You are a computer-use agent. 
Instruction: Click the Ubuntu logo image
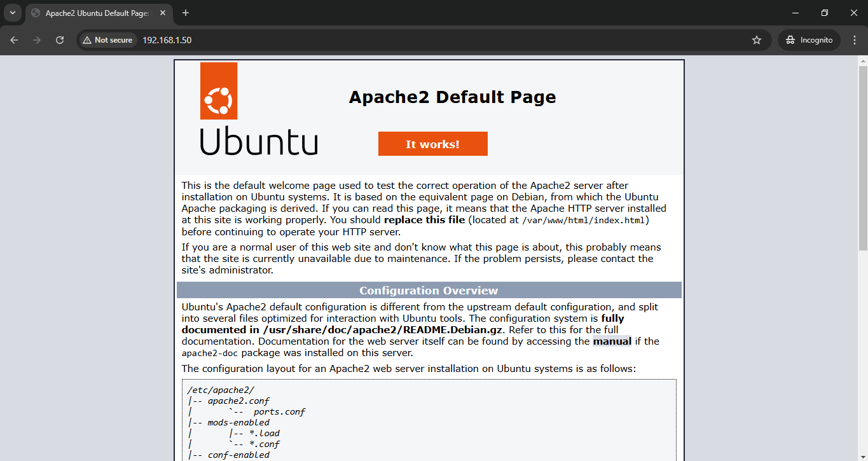[x=258, y=109]
